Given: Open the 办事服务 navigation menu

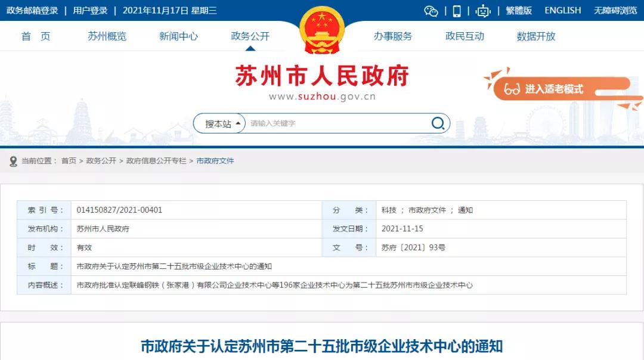Looking at the screenshot, I should click(x=393, y=36).
